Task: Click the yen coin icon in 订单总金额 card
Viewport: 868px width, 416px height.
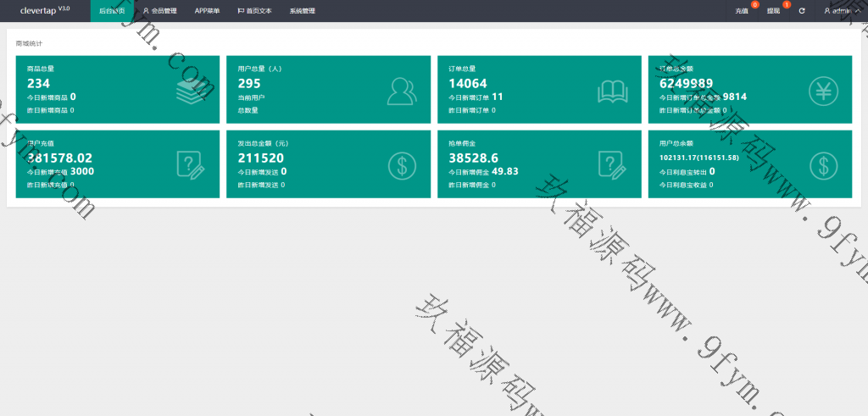Action: coord(823,91)
